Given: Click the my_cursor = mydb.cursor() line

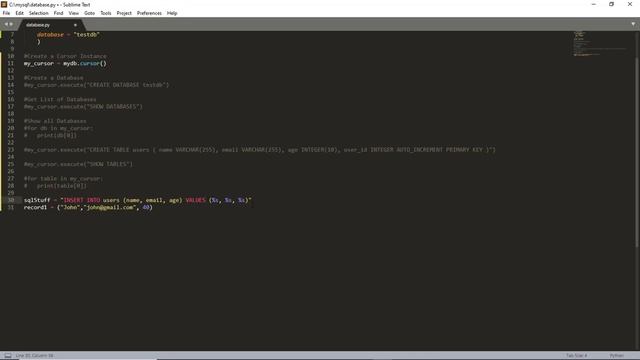Looking at the screenshot, I should click(65, 63).
